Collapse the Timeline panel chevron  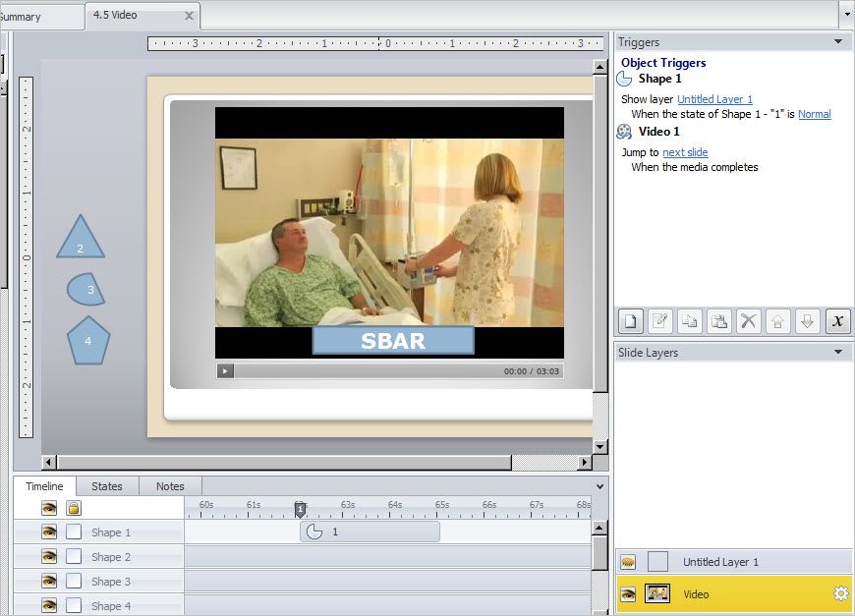pos(599,486)
